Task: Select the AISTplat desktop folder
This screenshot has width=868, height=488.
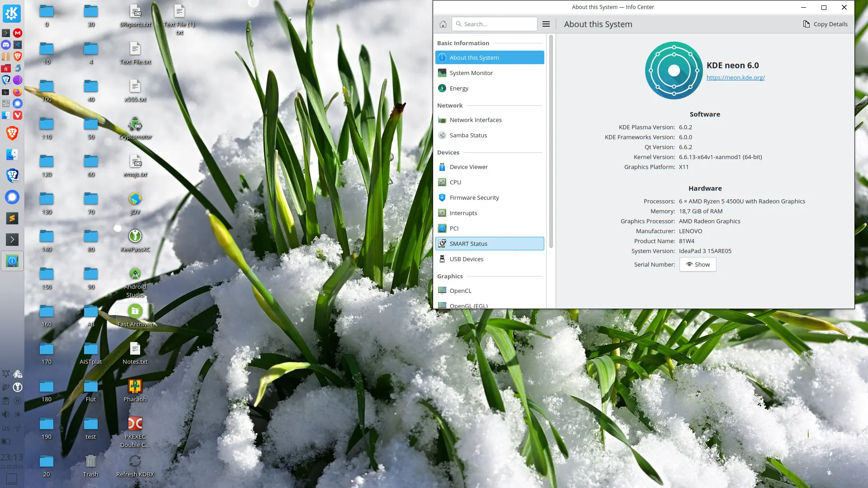Action: 91,353
